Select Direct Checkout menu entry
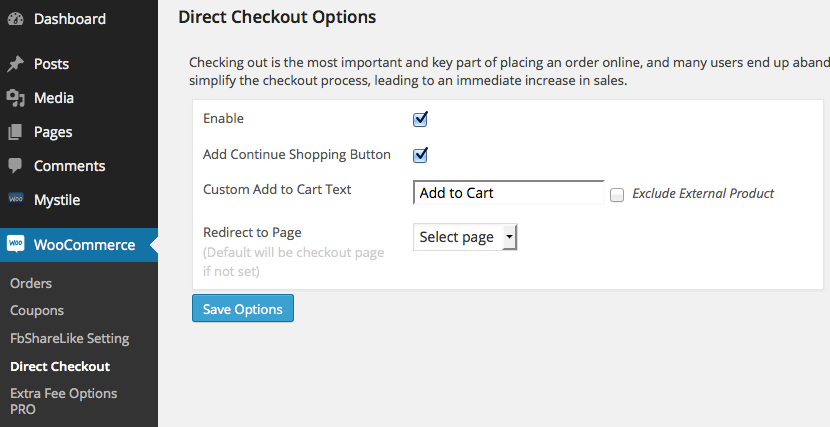 (x=60, y=366)
